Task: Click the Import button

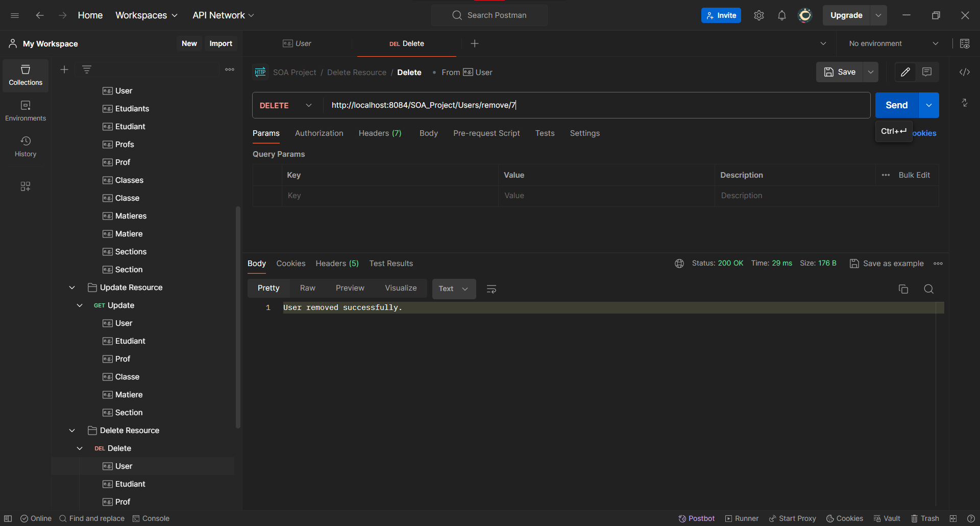Action: [x=220, y=43]
